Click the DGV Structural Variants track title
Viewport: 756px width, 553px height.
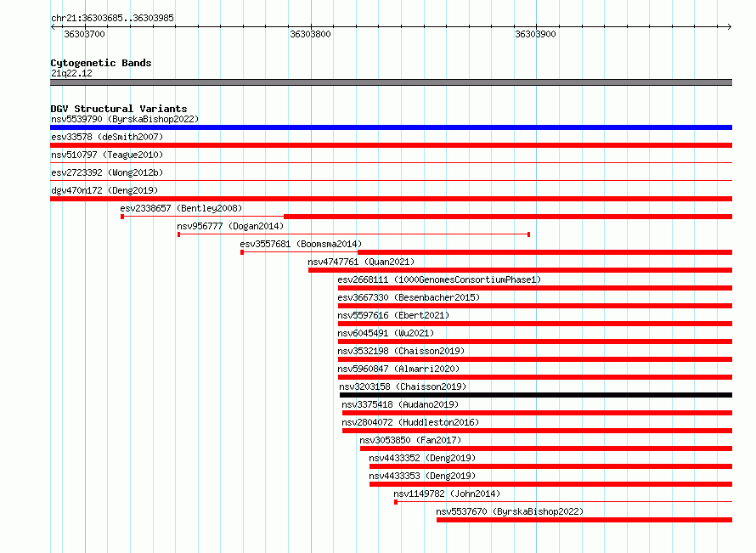119,109
